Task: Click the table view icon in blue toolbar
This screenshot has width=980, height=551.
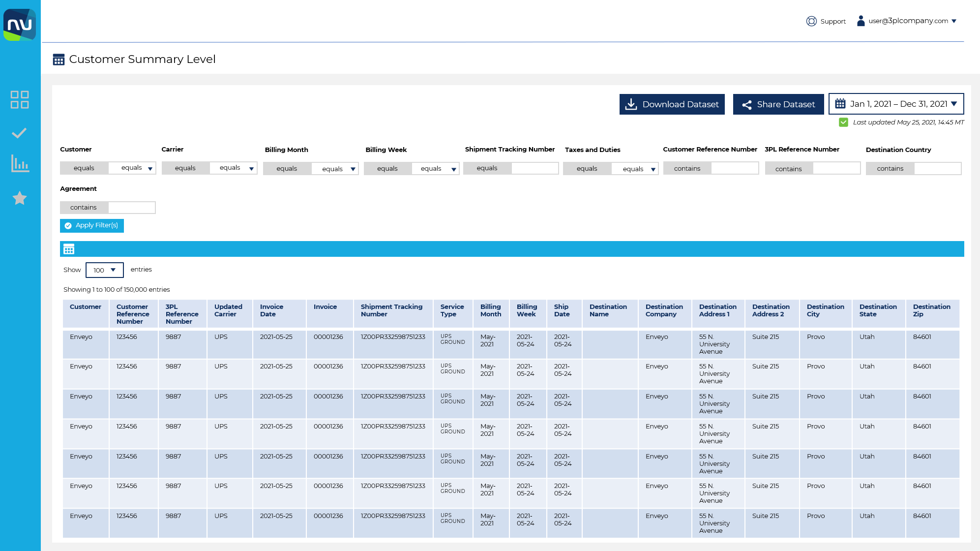Action: 68,249
